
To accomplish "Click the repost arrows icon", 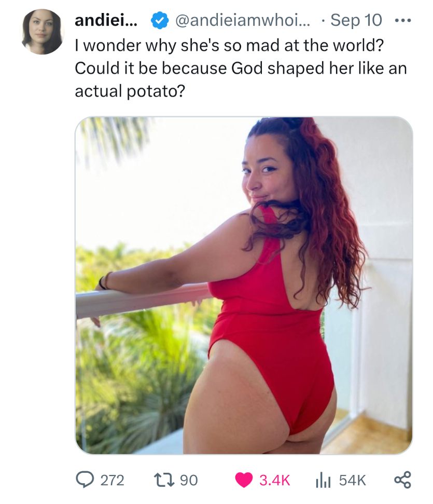I will pos(164,480).
